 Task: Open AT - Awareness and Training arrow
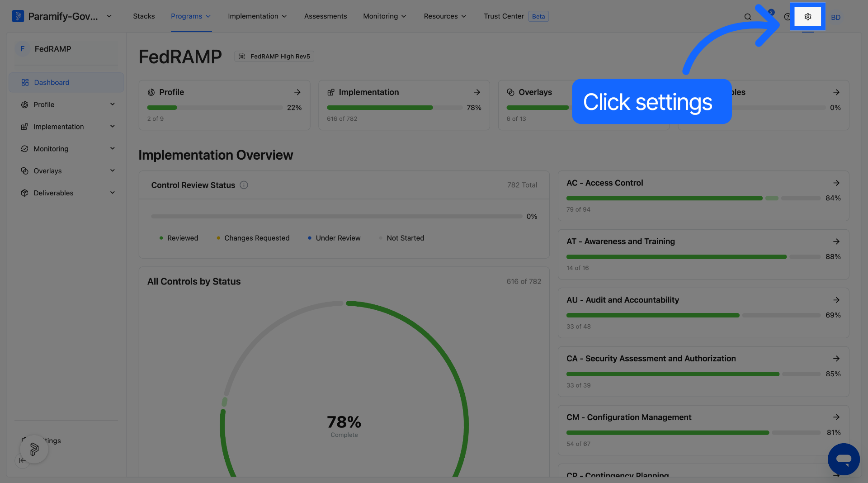[x=836, y=241]
